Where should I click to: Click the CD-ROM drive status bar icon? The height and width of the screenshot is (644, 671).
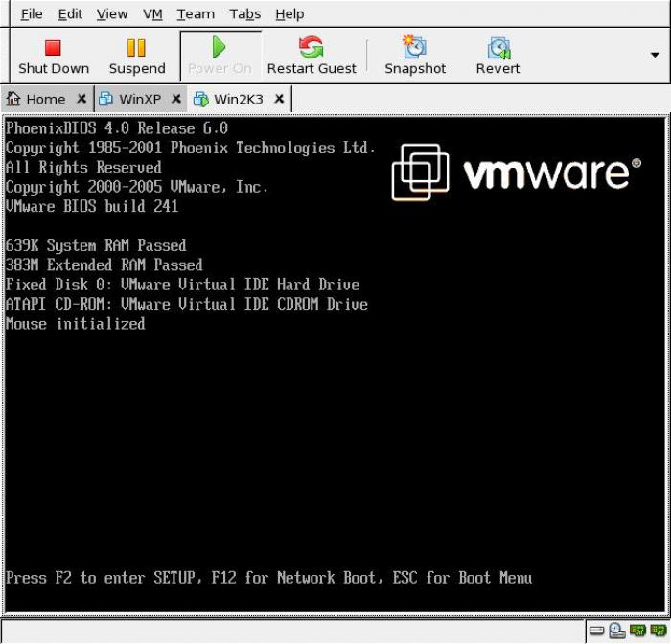(617, 631)
